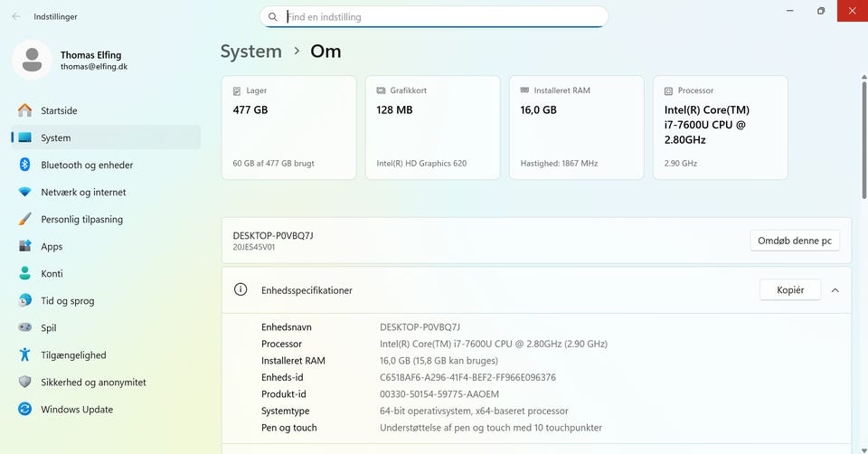This screenshot has width=868, height=454.
Task: Click the Lager storage card
Action: [288, 128]
